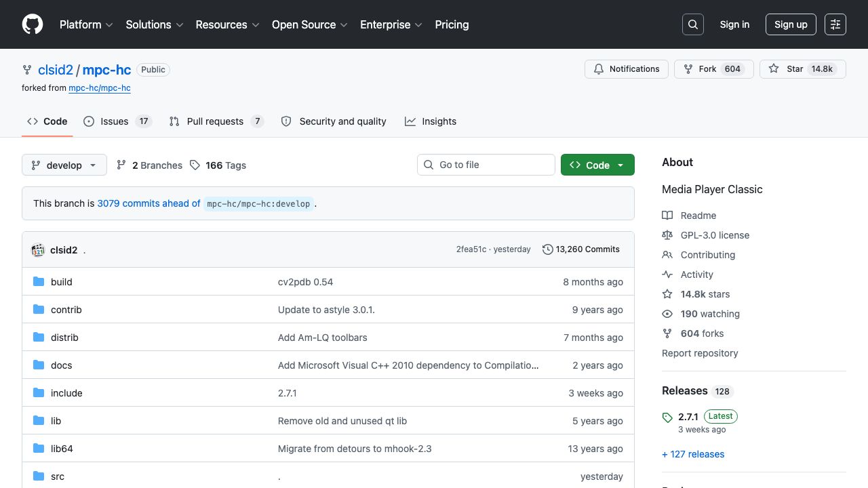Select the Code tab
This screenshot has height=488, width=868.
point(47,121)
